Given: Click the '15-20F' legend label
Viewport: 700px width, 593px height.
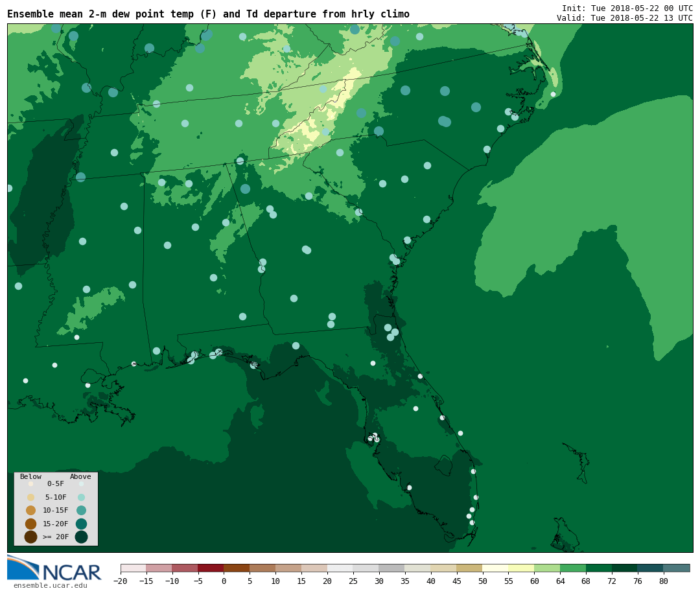Looking at the screenshot, I should pos(56,524).
